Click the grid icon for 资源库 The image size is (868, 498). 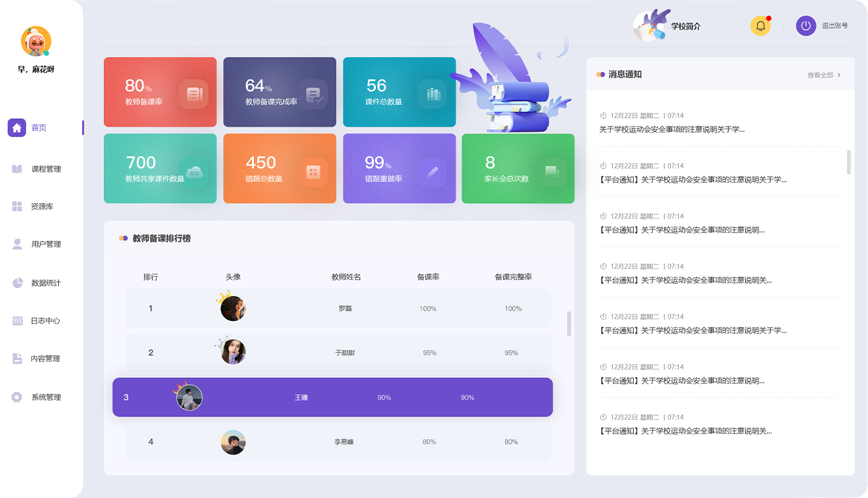pos(17,206)
